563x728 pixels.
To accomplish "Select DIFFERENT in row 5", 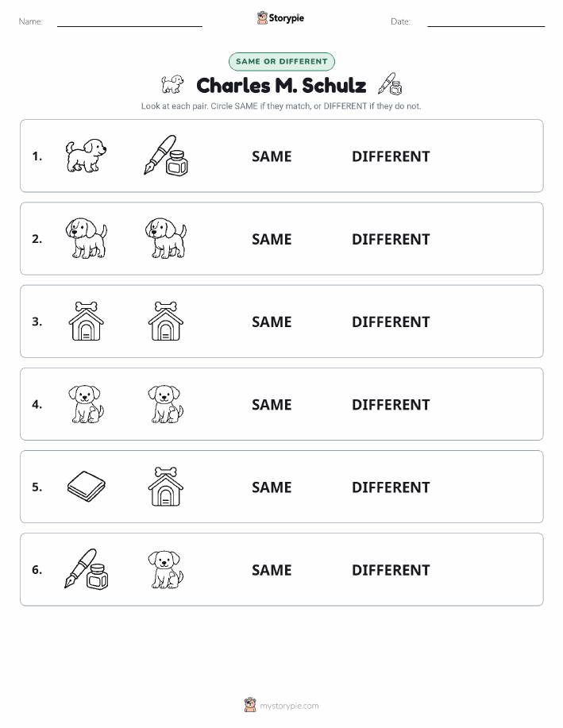I will tap(391, 487).
